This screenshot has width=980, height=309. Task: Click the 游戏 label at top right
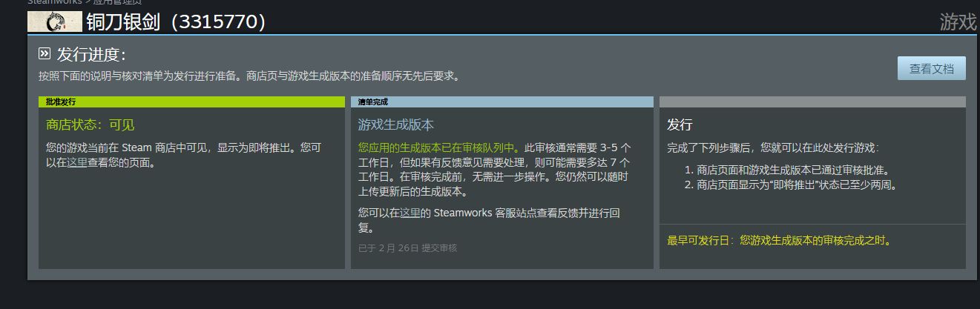[x=958, y=22]
